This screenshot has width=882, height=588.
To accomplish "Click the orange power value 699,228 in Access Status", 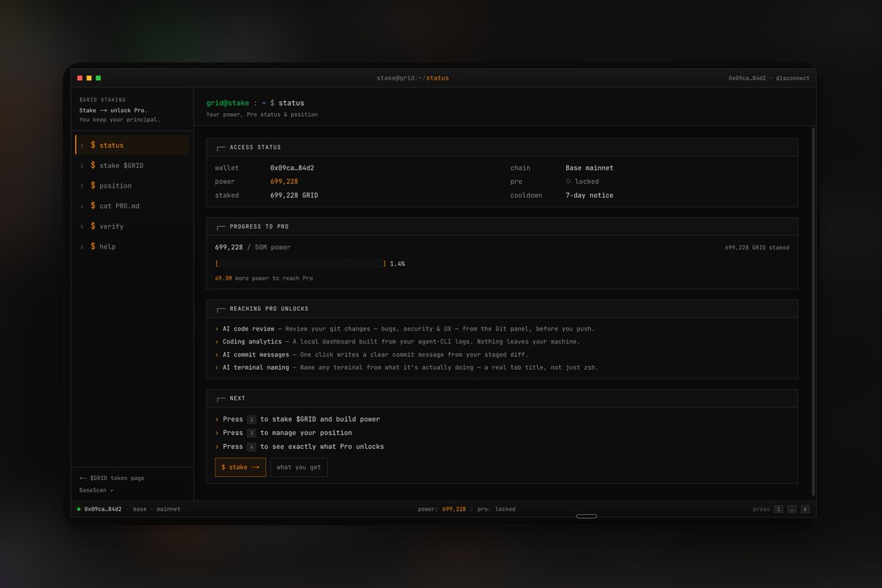I will point(284,182).
